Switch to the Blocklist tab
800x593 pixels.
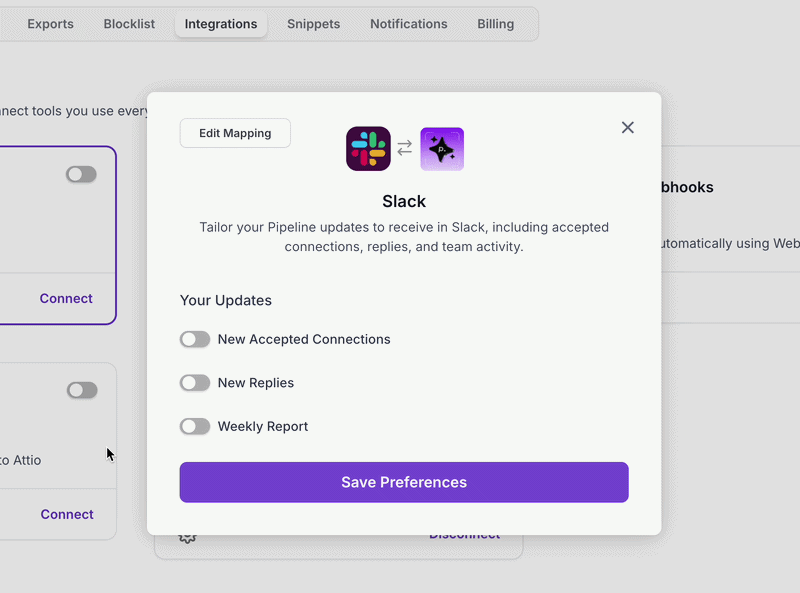[x=129, y=24]
